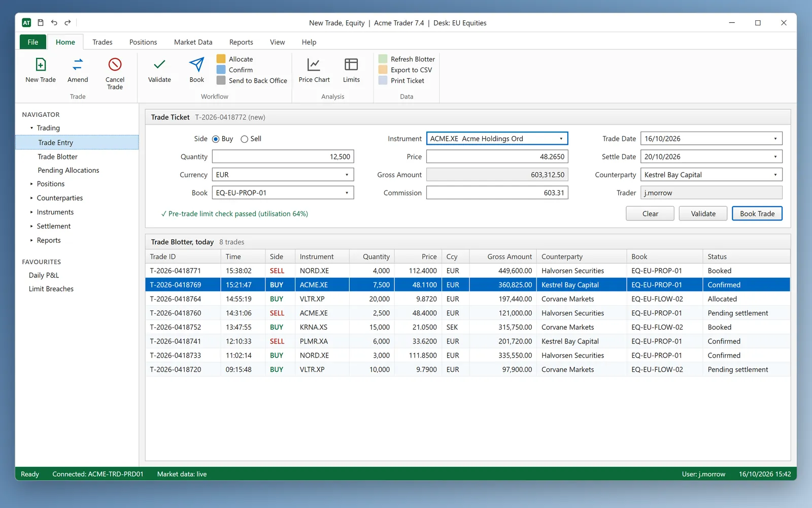Click the Price input field
This screenshot has width=812, height=508.
click(x=497, y=157)
